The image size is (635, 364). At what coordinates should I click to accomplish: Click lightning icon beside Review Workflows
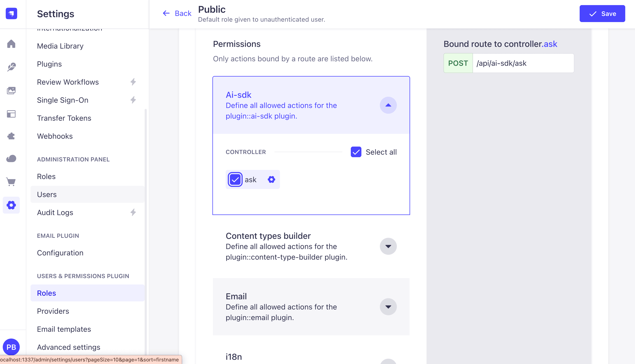tap(133, 82)
